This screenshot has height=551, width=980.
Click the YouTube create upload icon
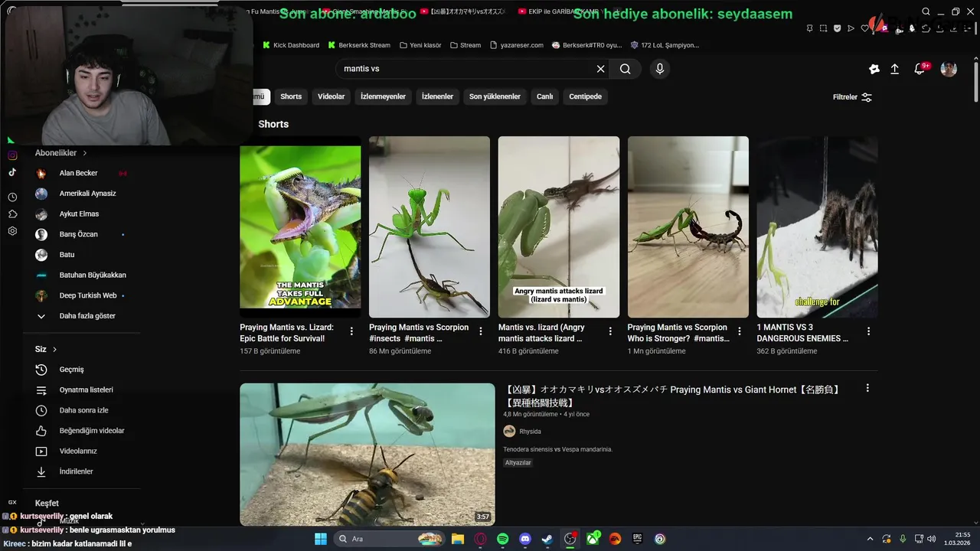894,69
